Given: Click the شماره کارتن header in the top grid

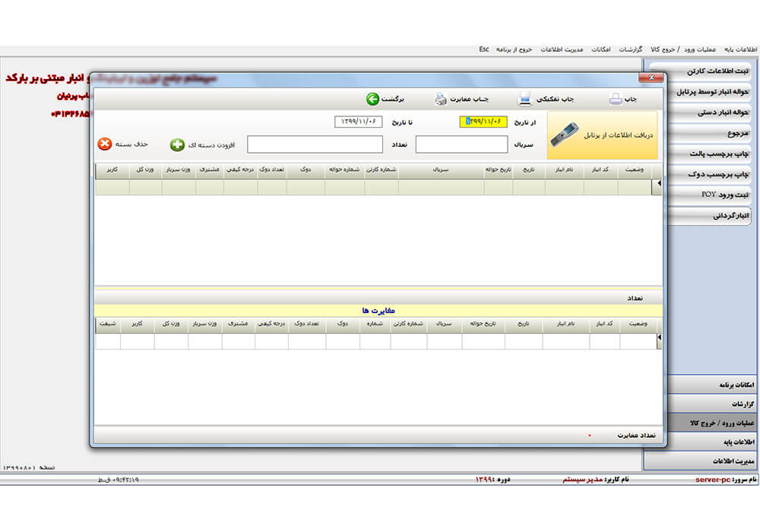Looking at the screenshot, I should pos(381,169).
